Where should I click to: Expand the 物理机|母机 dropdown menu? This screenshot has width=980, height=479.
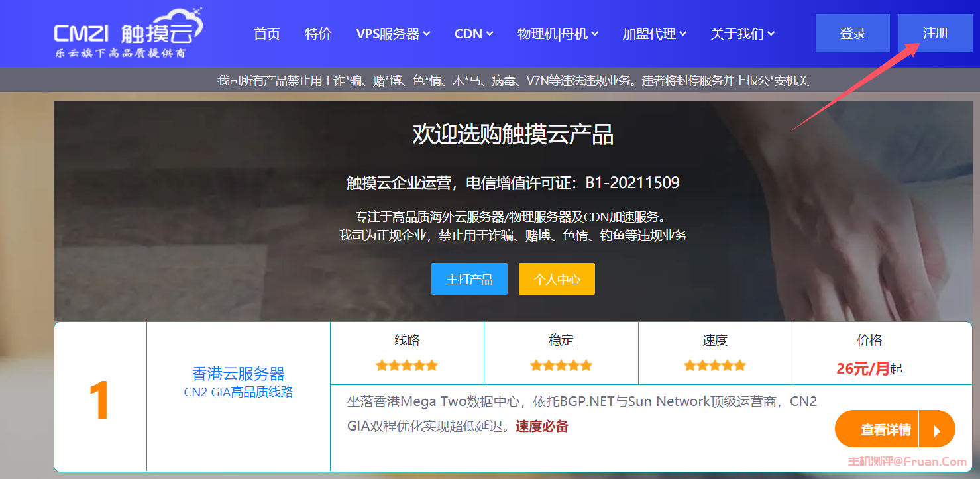[x=558, y=34]
